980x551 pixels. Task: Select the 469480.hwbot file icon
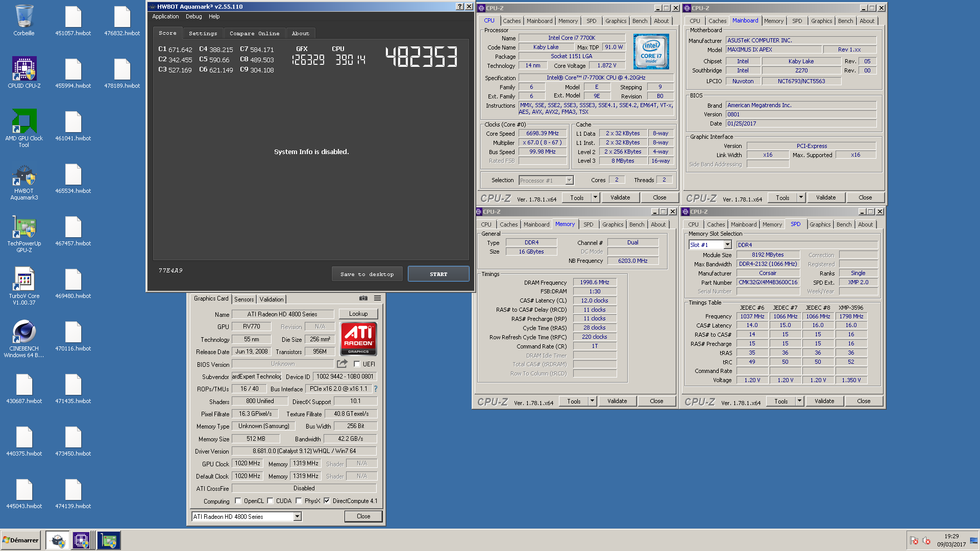[73, 283]
